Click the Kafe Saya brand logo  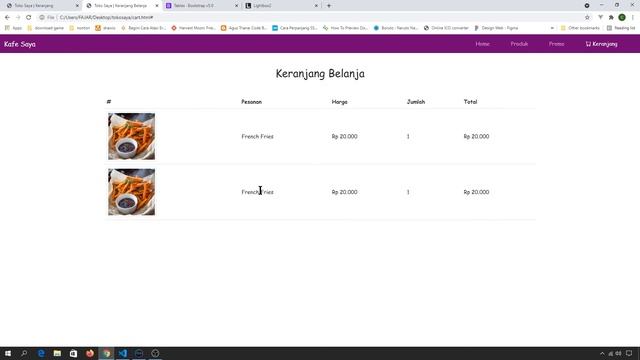[20, 44]
